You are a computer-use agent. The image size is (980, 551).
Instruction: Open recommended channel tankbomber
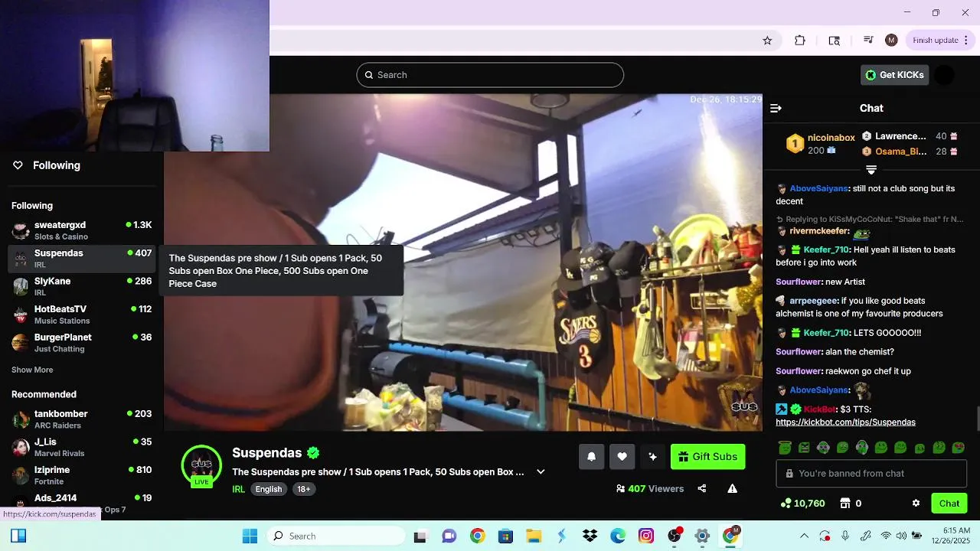point(82,419)
